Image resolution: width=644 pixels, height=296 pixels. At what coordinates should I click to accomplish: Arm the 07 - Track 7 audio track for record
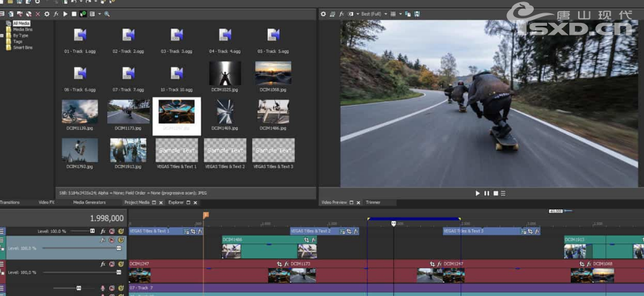(x=103, y=288)
